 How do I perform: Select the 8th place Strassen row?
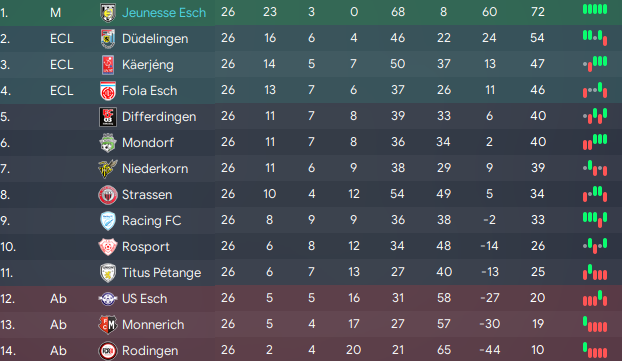coord(311,195)
